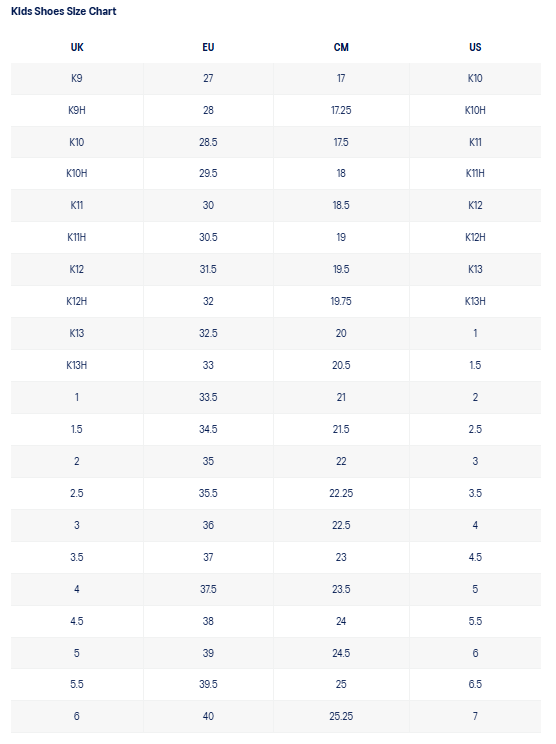Select UK size K13H cell
The height and width of the screenshot is (744, 556).
tap(77, 365)
